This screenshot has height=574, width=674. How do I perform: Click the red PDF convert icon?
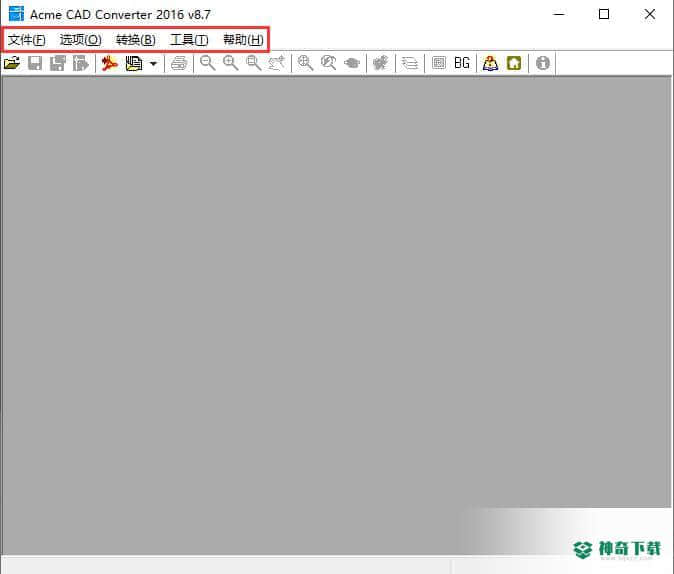[110, 63]
